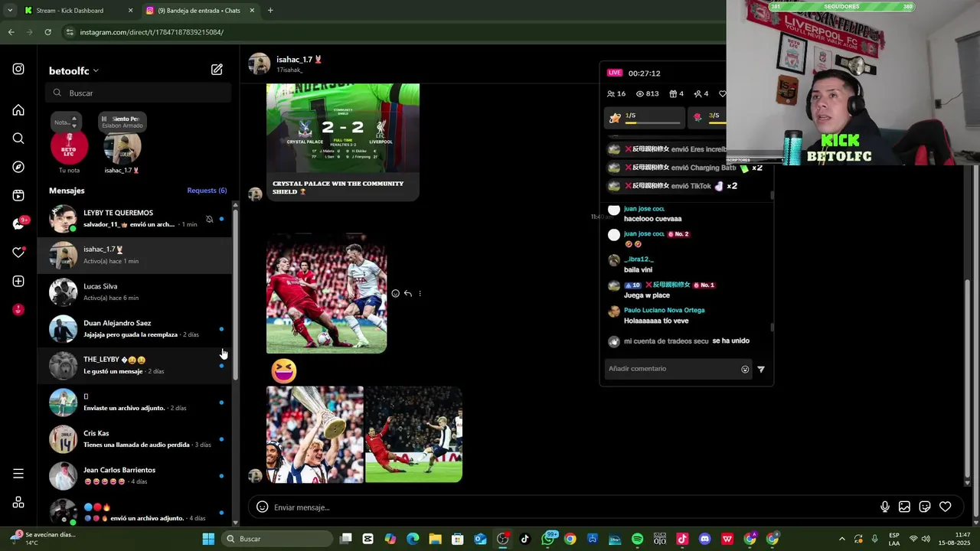
Task: Expand the betoolfc account switcher chevron
Action: 96,71
